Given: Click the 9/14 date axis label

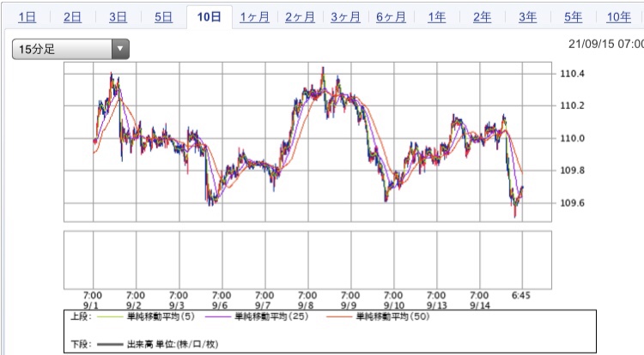Looking at the screenshot, I should [480, 305].
